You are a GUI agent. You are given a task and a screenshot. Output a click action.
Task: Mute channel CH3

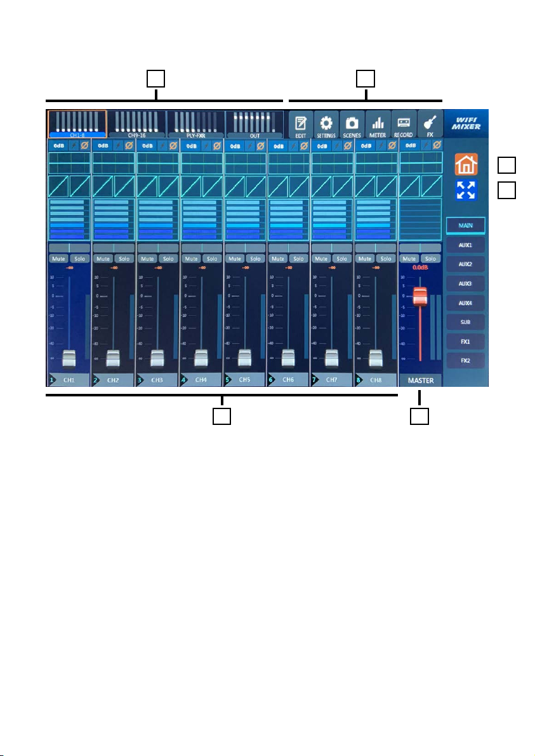147,258
